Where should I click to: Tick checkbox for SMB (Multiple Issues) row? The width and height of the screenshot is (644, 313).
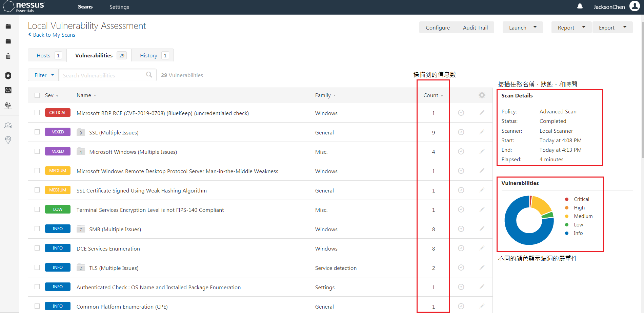37,228
